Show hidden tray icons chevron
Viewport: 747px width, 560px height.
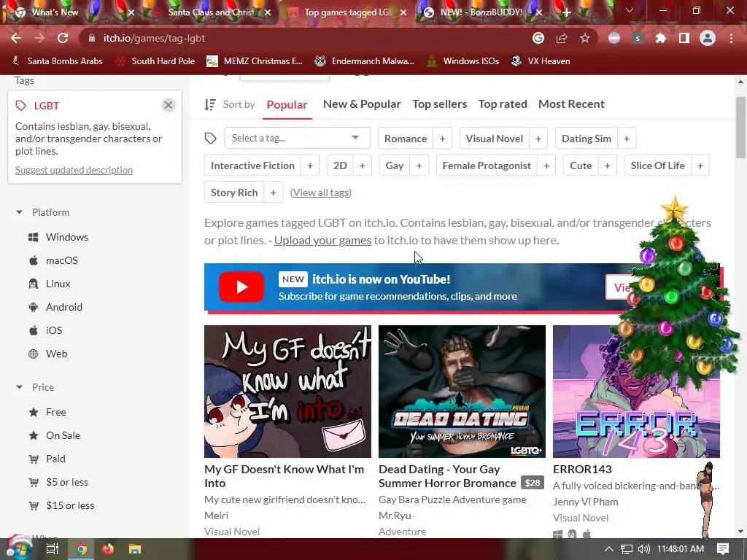tap(609, 549)
